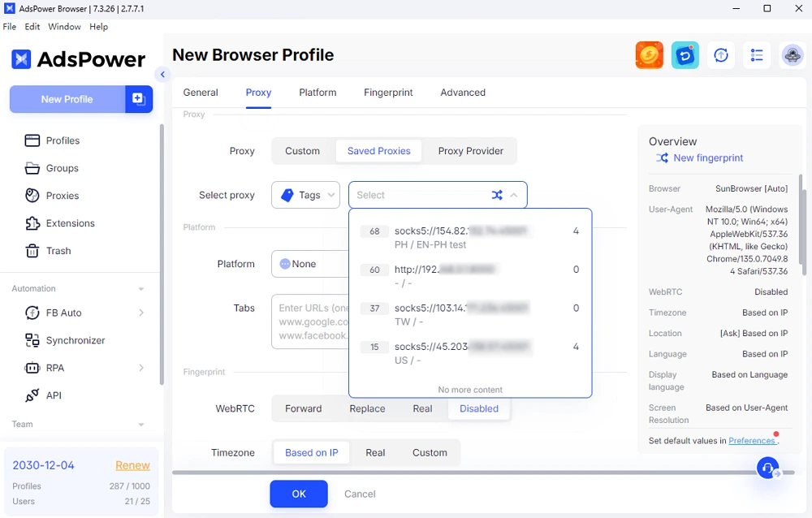Click the New fingerprint link
The height and width of the screenshot is (518, 812).
[708, 158]
